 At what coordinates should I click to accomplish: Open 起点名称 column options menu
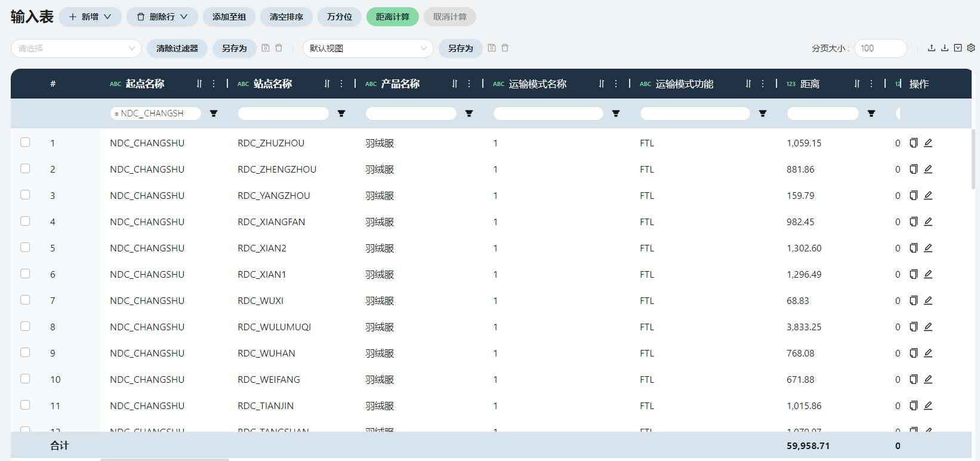pyautogui.click(x=214, y=84)
